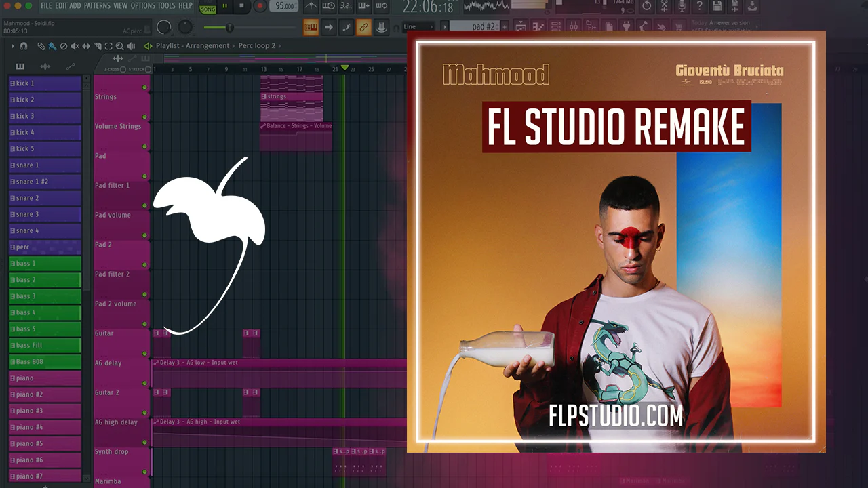868x488 pixels.
Task: Toggle the multilink to controllers icon
Action: point(363,27)
